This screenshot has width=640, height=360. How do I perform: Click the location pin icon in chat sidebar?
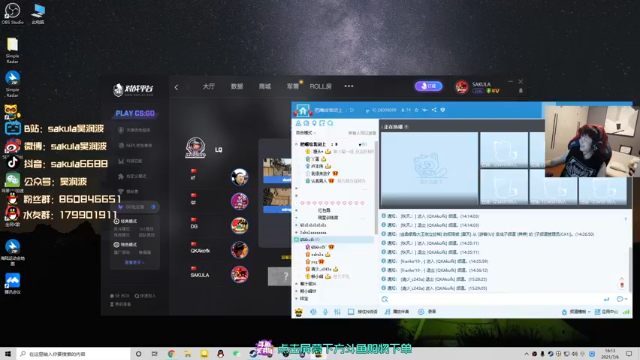(x=314, y=123)
